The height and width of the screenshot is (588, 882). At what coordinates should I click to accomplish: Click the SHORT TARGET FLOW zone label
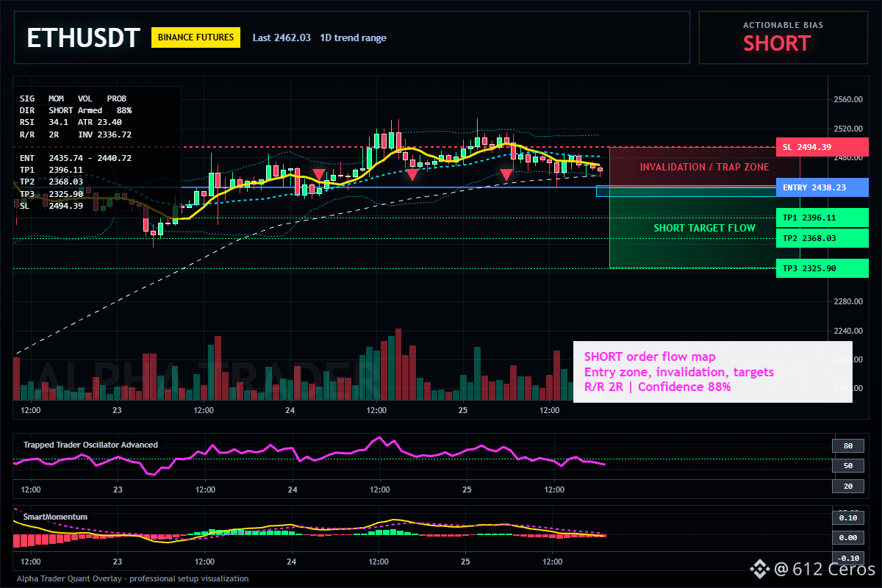pyautogui.click(x=704, y=228)
